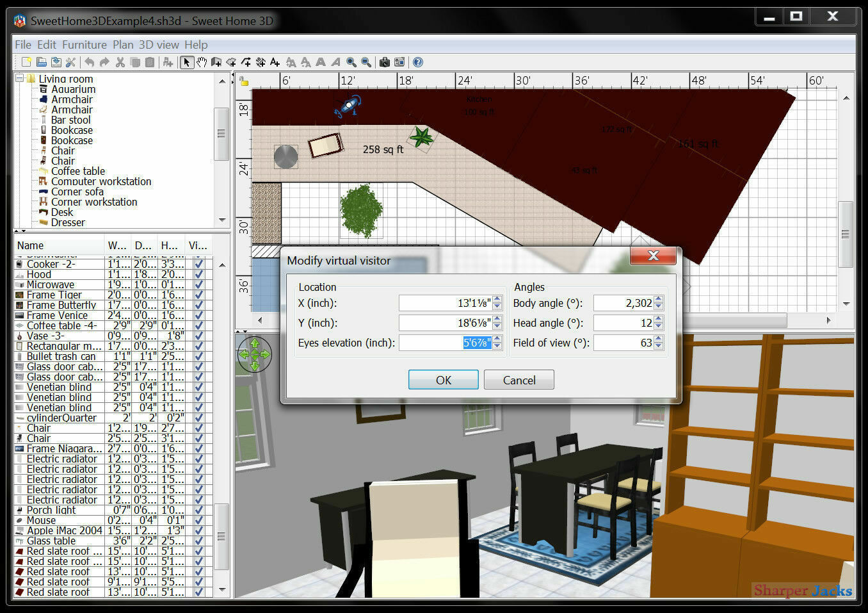The height and width of the screenshot is (613, 868).
Task: Click the Redo arrow in toolbar
Action: point(104,62)
